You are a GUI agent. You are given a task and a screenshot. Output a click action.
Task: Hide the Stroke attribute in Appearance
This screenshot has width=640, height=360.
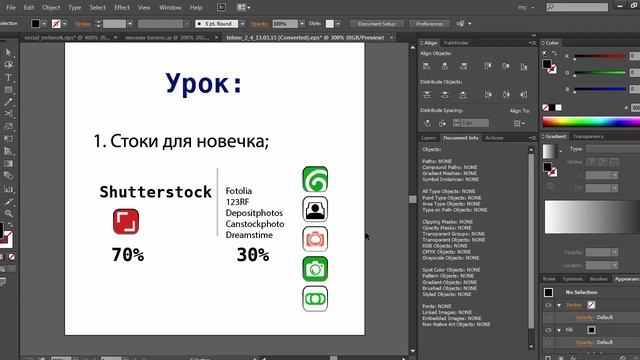(548, 305)
